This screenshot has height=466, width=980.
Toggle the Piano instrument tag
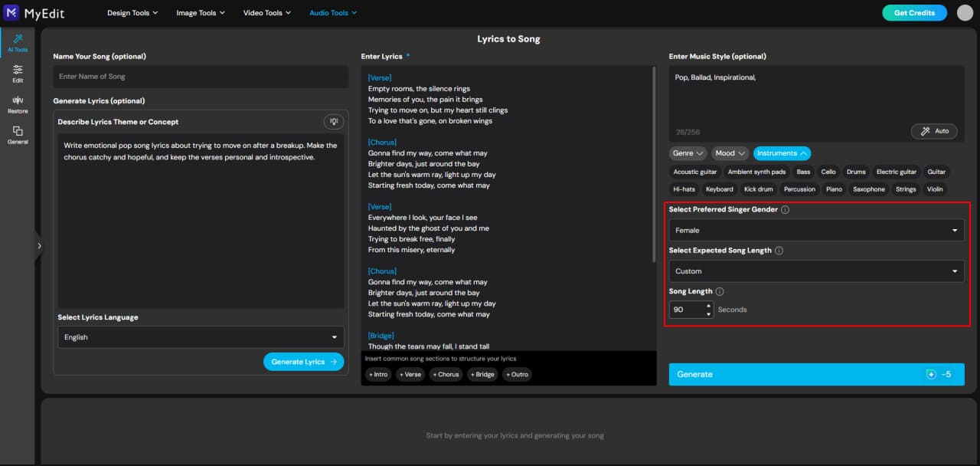click(834, 189)
